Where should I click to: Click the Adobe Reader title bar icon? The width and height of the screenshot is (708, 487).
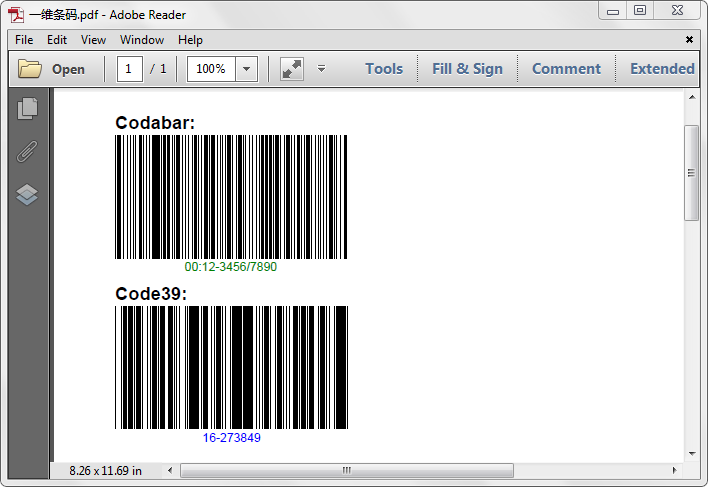point(16,15)
